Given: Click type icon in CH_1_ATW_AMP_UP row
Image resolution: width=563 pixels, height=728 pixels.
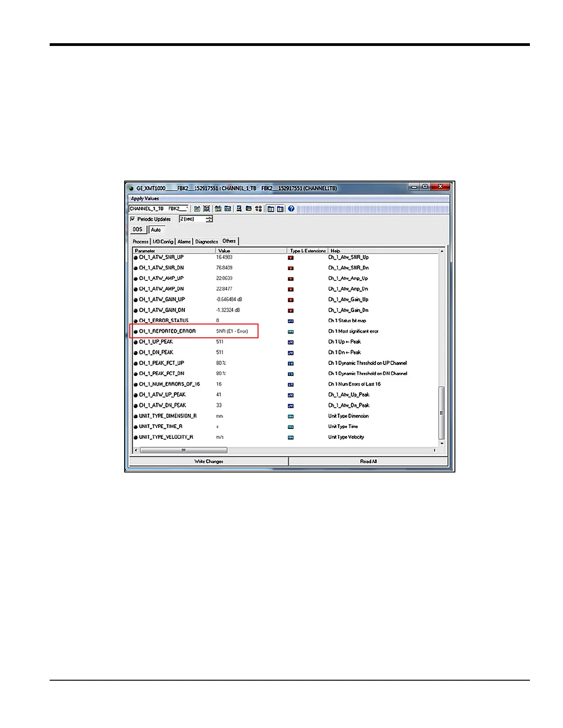Looking at the screenshot, I should (291, 279).
